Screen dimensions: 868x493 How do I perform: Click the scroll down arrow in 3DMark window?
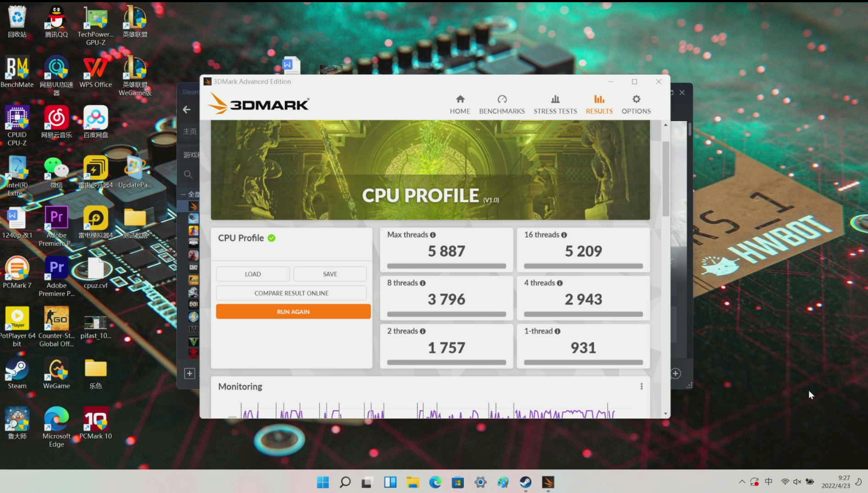coord(666,414)
